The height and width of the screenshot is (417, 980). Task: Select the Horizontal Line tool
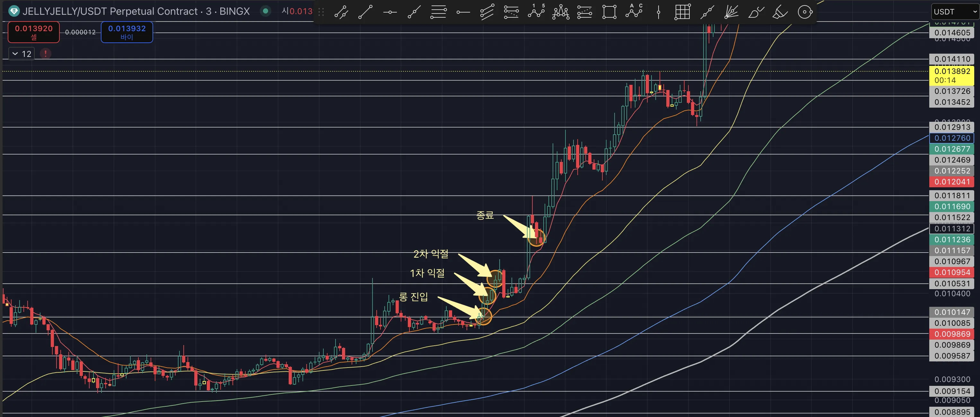pyautogui.click(x=390, y=12)
